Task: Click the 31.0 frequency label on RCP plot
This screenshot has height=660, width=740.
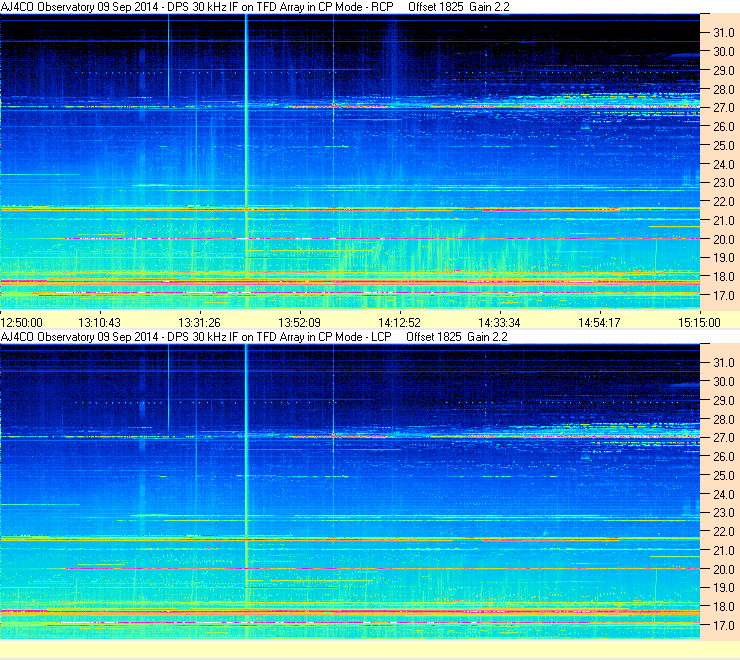Action: click(x=723, y=33)
